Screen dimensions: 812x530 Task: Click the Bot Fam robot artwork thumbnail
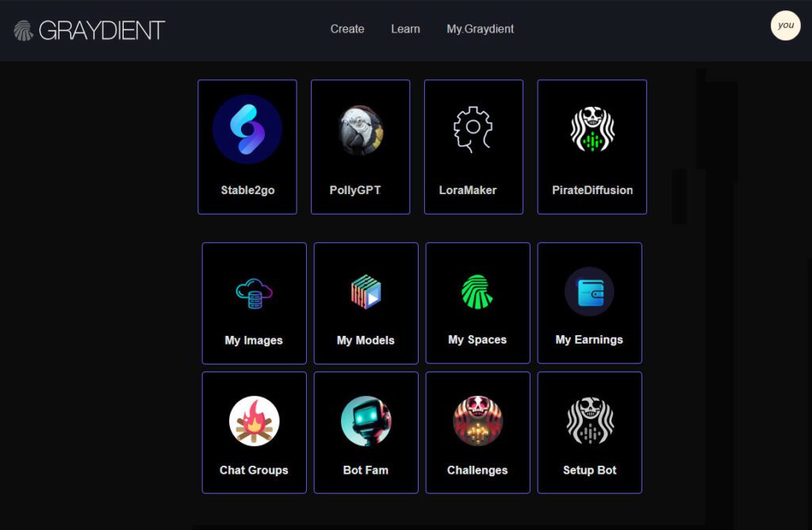tap(366, 421)
